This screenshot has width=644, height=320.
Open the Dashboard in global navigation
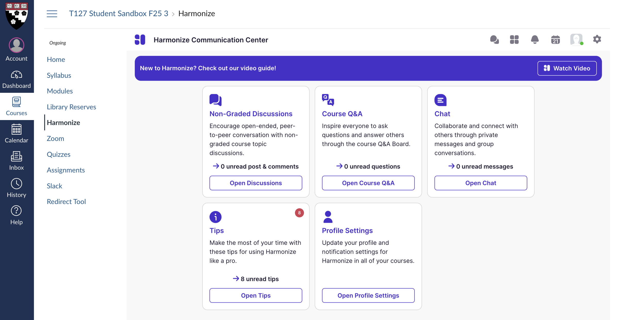pyautogui.click(x=16, y=79)
